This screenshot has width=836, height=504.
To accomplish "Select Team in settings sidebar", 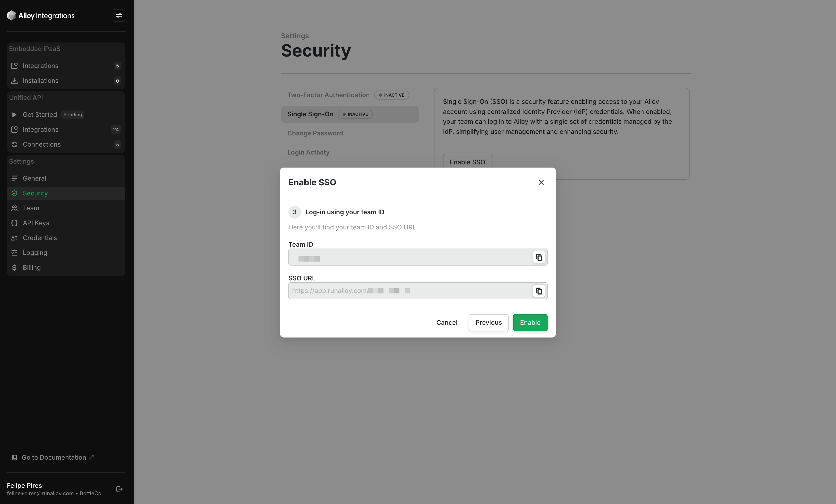I will click(x=31, y=208).
